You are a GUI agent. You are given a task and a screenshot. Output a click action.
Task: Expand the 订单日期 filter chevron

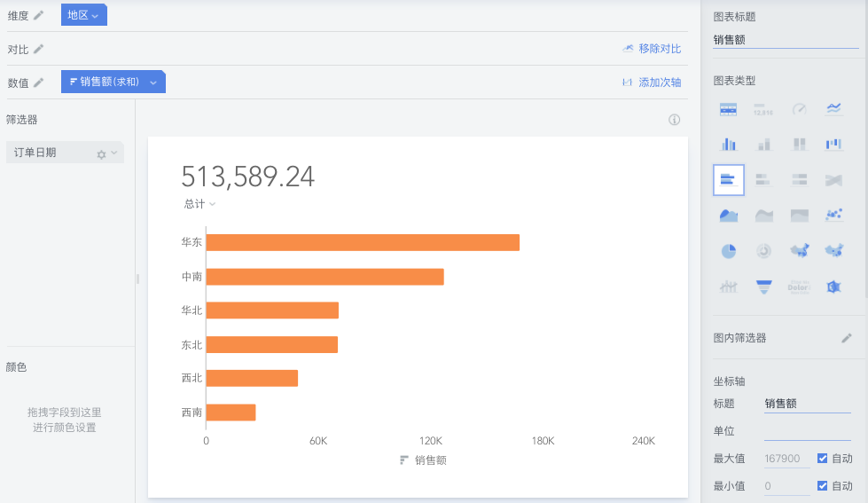point(114,153)
